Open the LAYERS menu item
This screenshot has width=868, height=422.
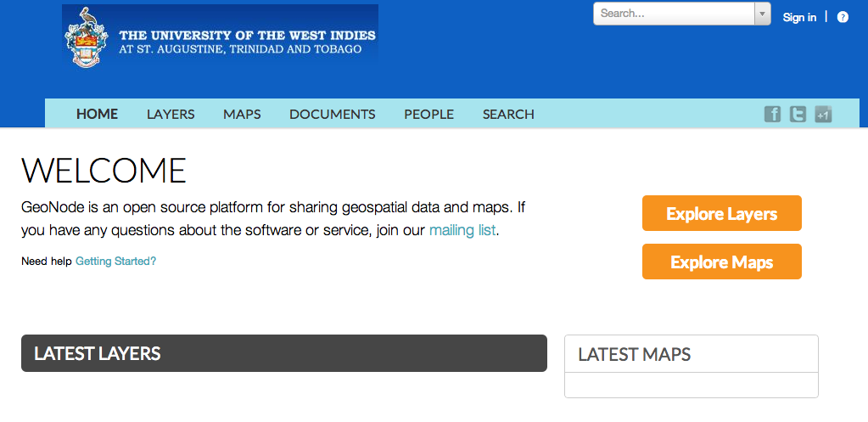[171, 114]
